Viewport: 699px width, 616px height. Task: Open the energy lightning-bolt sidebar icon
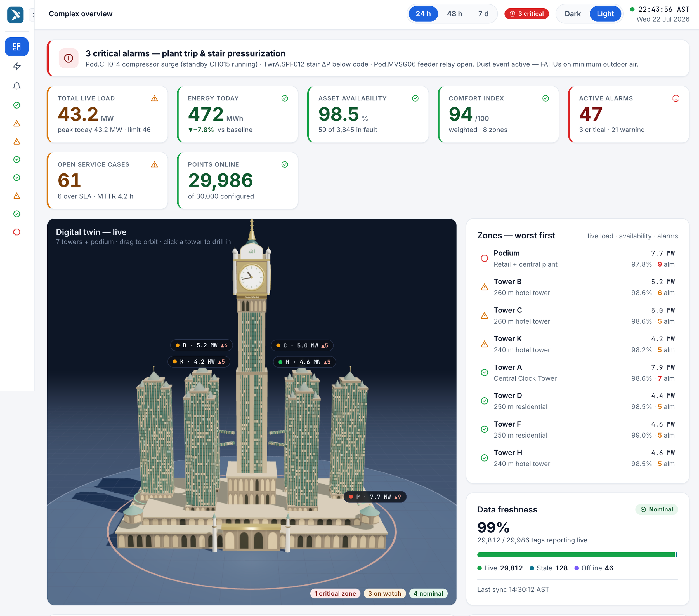(x=17, y=66)
